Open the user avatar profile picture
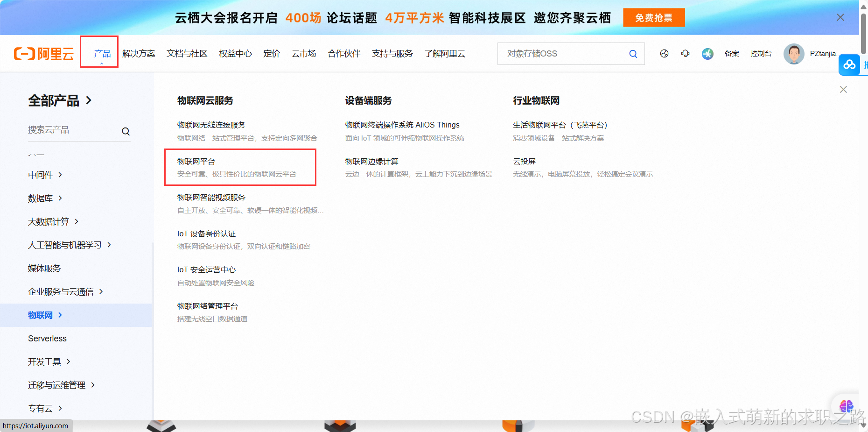 (794, 54)
